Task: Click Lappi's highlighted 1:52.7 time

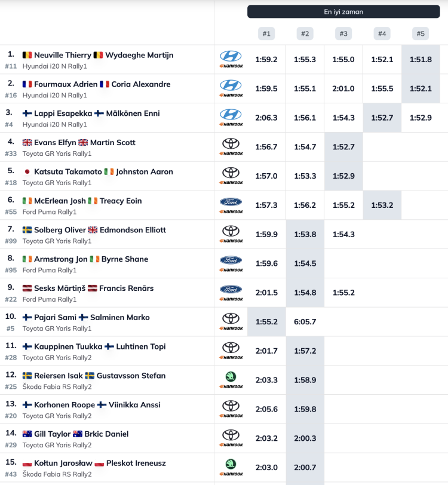Action: pyautogui.click(x=382, y=118)
